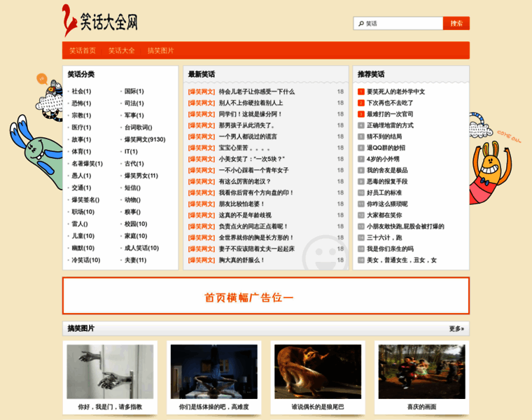Viewport: 532px width, 420px height.
Task: Open the 搞笑图片 navigation tab
Action: 160,50
